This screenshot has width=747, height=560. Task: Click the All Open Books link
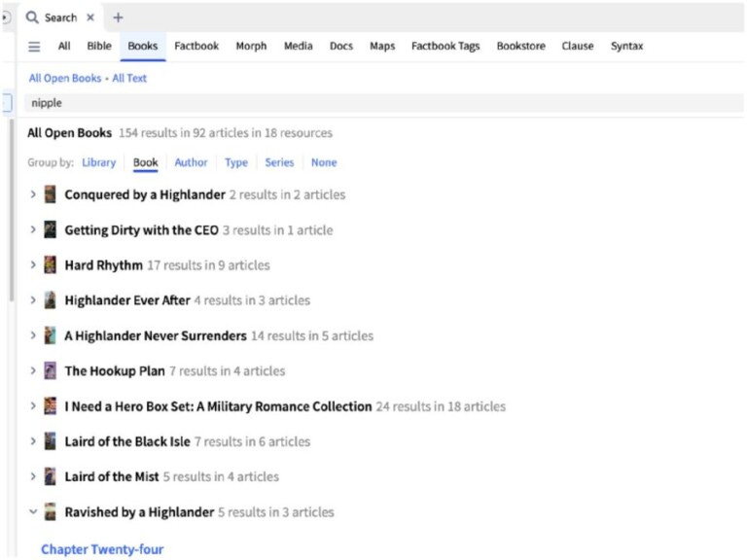click(65, 78)
